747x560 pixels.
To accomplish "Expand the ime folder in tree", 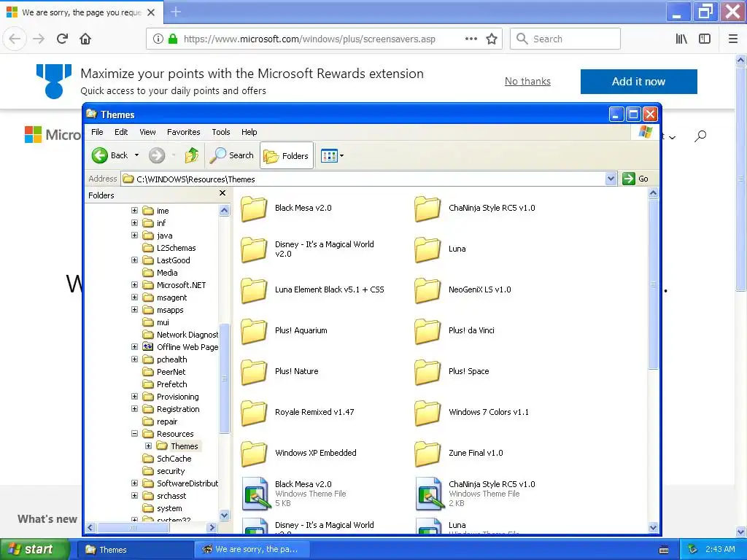I will (134, 211).
